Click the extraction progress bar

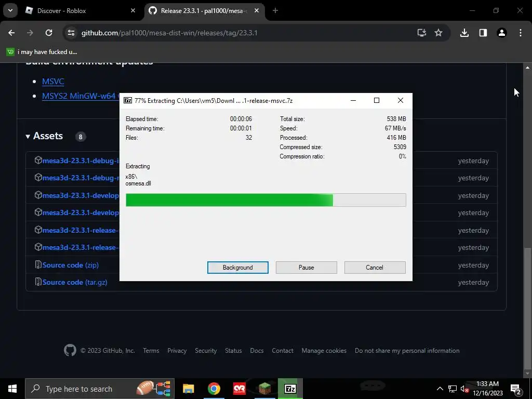pyautogui.click(x=265, y=200)
